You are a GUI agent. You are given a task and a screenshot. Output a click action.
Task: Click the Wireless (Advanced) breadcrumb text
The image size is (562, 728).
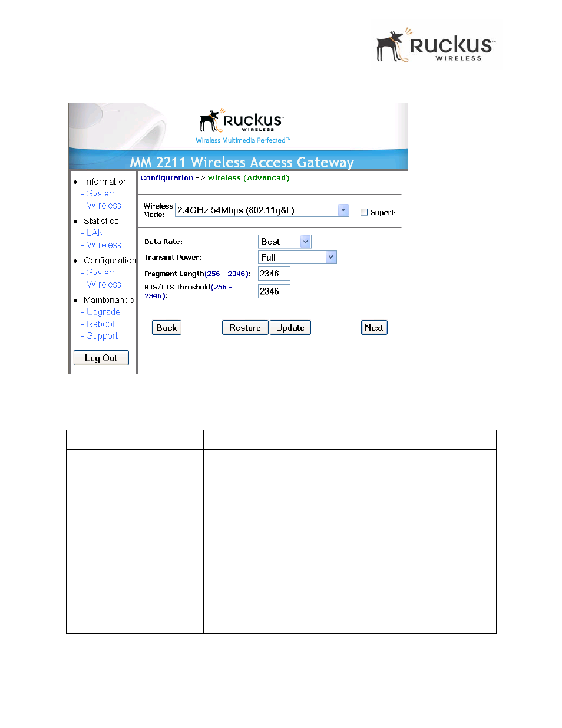pos(249,178)
